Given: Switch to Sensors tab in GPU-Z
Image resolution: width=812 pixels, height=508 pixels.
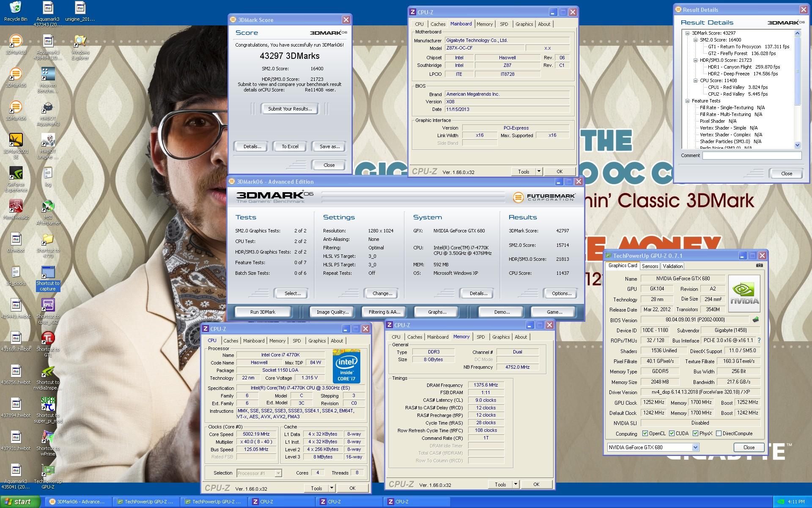Looking at the screenshot, I should coord(650,266).
